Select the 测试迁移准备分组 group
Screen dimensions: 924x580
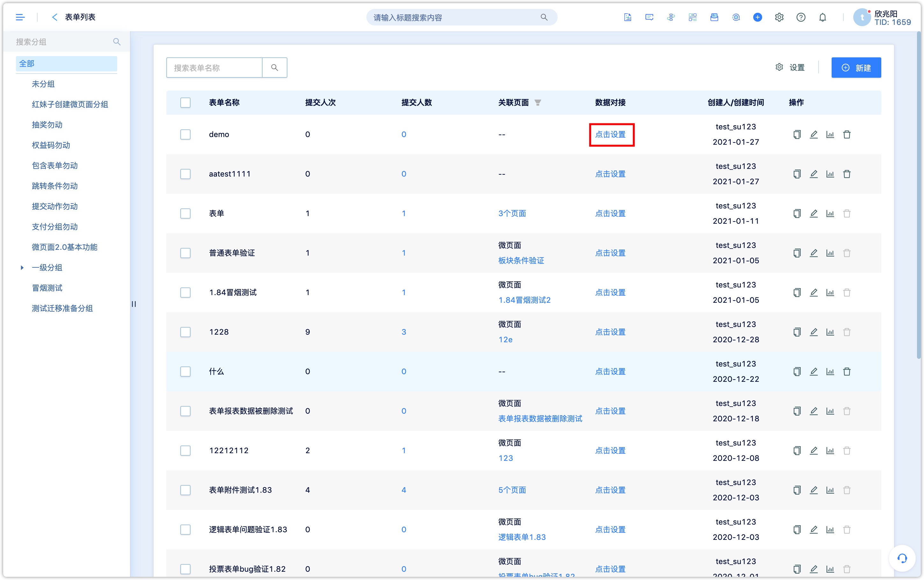62,308
